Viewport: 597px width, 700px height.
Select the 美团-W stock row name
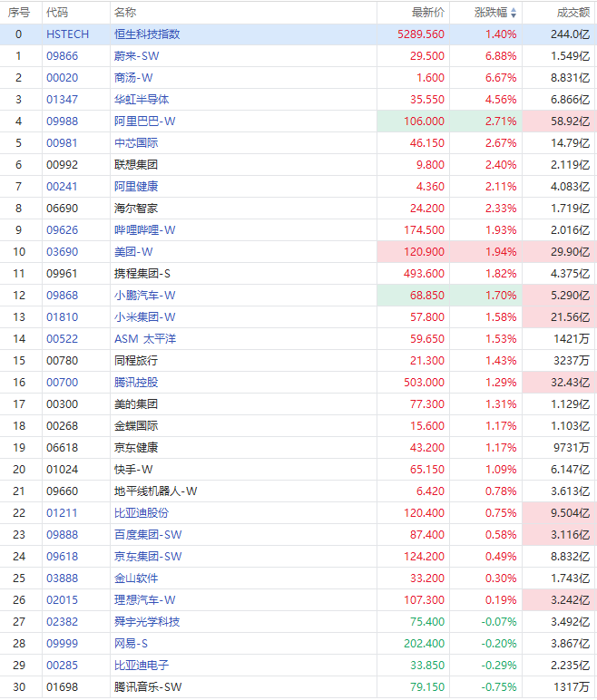pyautogui.click(x=132, y=252)
